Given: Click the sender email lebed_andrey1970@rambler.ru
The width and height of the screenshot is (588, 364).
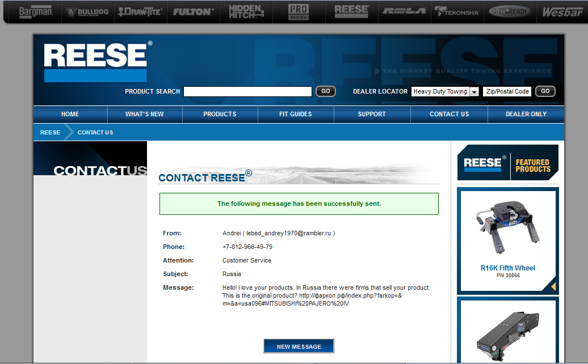Looking at the screenshot, I should tap(288, 233).
